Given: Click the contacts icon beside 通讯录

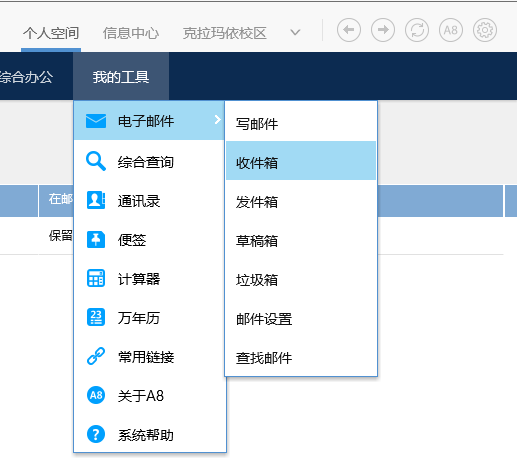Looking at the screenshot, I should pyautogui.click(x=96, y=200).
